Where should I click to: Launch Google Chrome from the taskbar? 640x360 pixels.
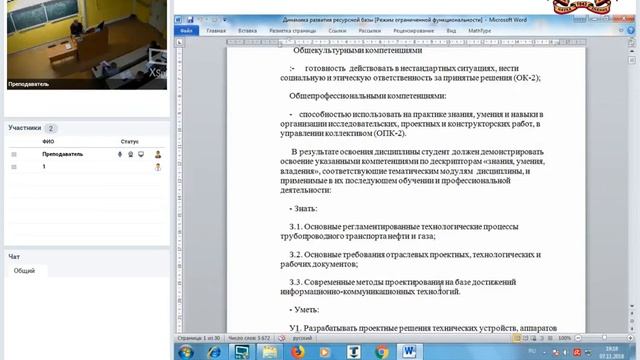381,352
